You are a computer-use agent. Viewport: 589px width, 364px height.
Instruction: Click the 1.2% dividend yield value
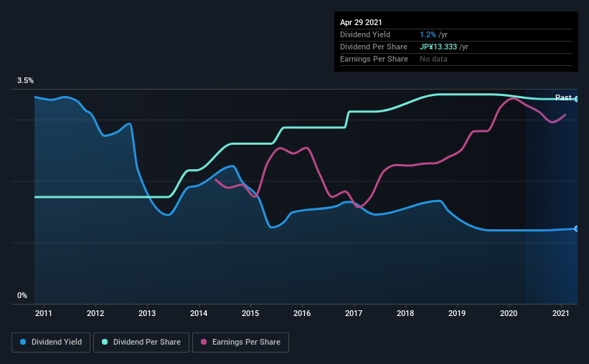tap(428, 34)
